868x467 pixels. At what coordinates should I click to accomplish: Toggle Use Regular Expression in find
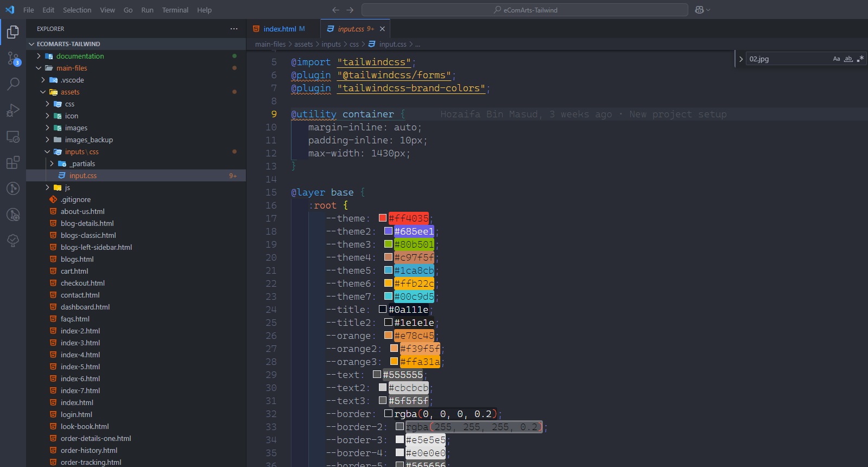click(860, 59)
